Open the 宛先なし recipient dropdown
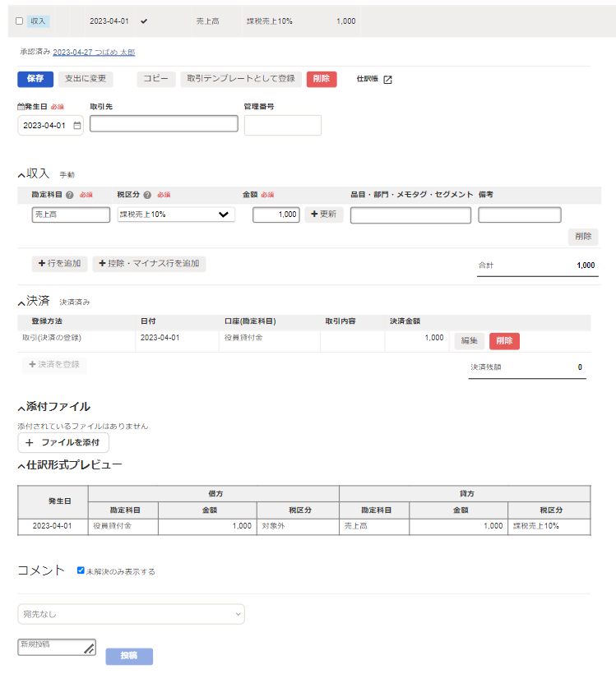This screenshot has height=674, width=616. [x=132, y=614]
